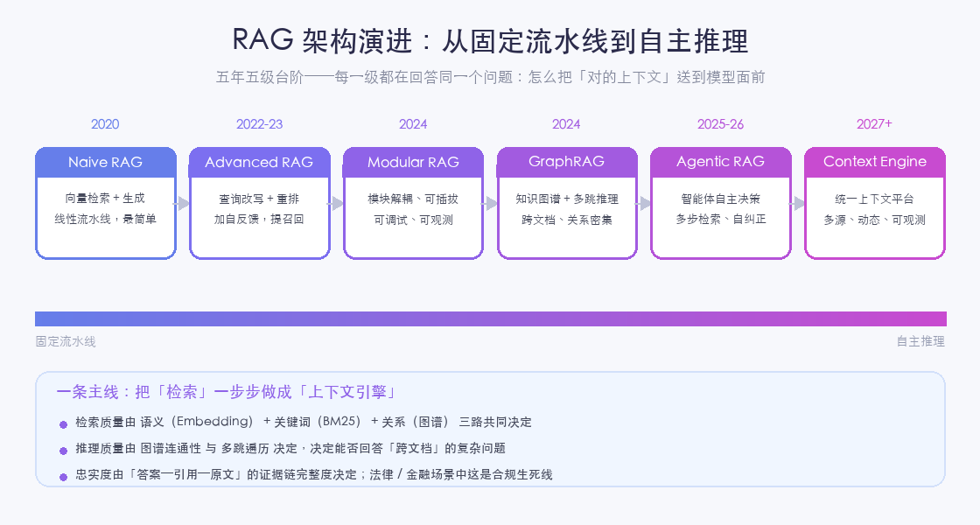The height and width of the screenshot is (525, 980).
Task: Click the text "多步检索、自纠正"
Action: coord(721,220)
